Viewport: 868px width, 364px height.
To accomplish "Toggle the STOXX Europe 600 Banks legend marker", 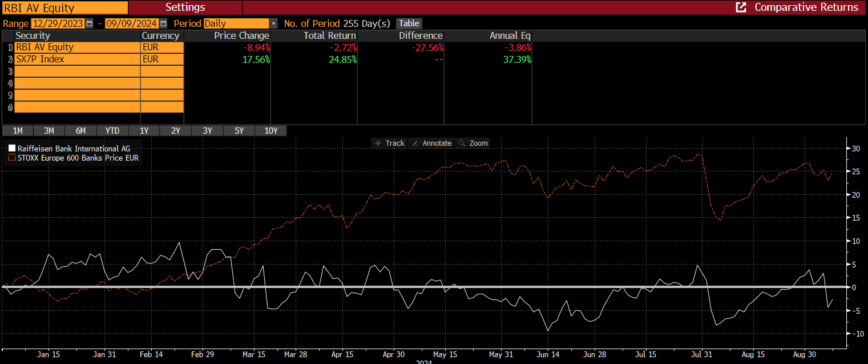I will [12, 158].
